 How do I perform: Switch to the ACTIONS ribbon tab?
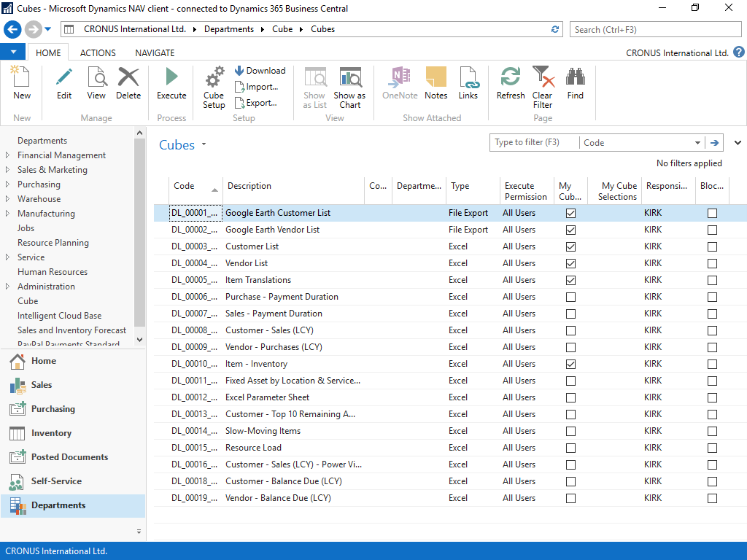click(x=98, y=52)
